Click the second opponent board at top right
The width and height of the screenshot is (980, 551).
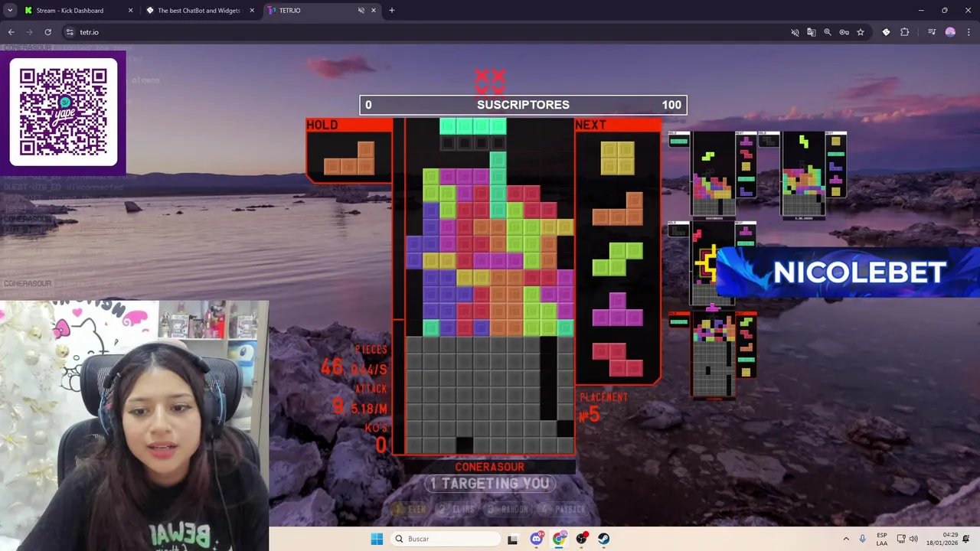point(802,174)
